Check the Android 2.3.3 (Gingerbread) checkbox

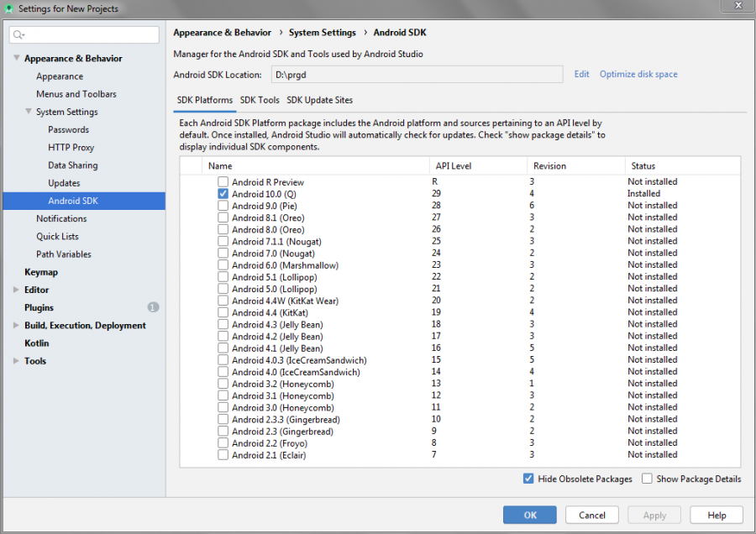tap(223, 419)
